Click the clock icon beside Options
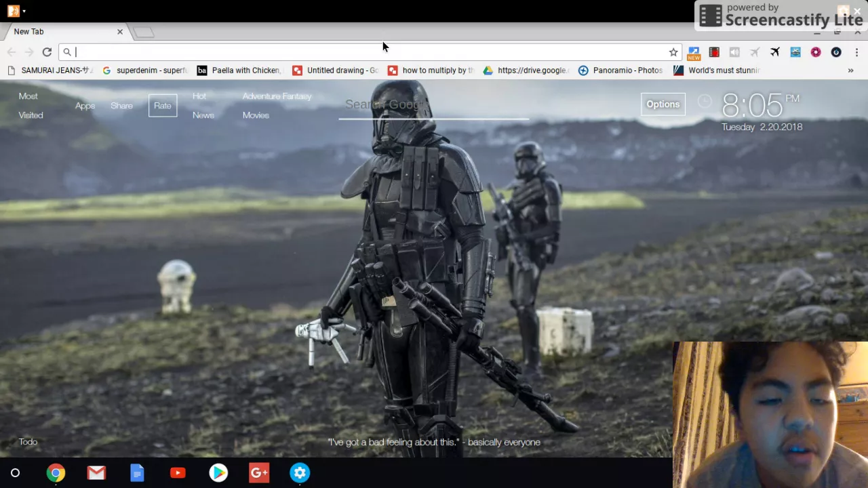 pyautogui.click(x=705, y=102)
